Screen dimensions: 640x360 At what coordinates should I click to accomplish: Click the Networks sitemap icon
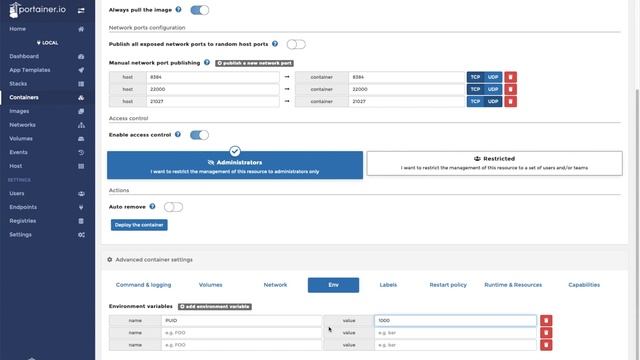(x=81, y=125)
